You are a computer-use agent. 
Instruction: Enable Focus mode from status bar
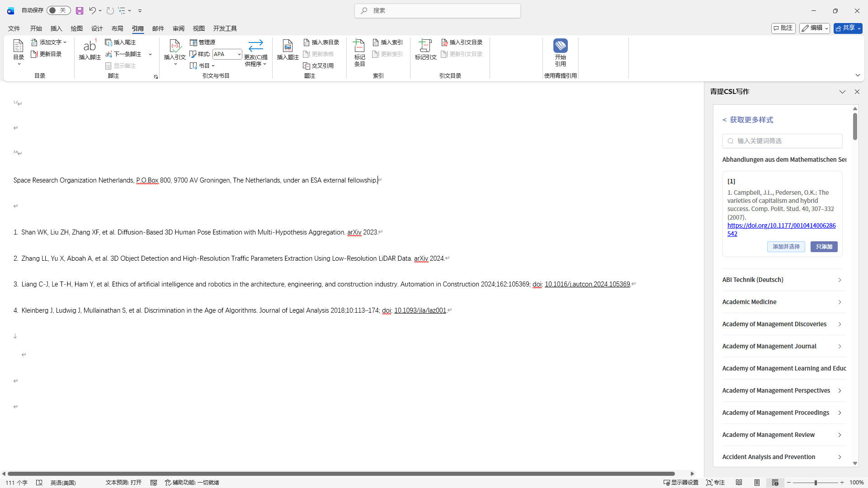click(715, 483)
